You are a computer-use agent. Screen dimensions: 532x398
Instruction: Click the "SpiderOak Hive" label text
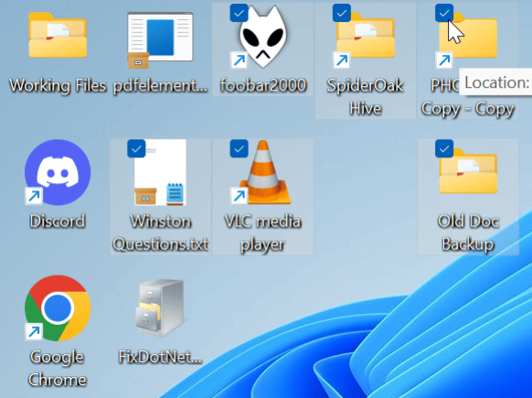coord(366,97)
